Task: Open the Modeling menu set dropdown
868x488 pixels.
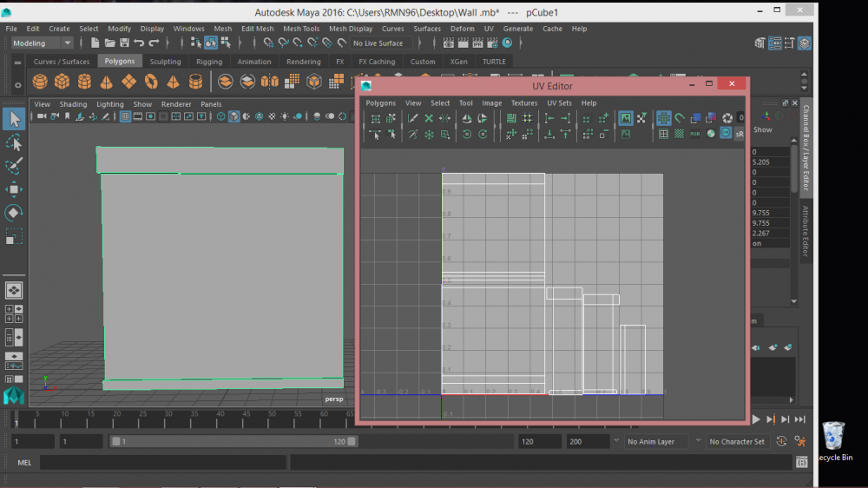Action: coord(42,43)
